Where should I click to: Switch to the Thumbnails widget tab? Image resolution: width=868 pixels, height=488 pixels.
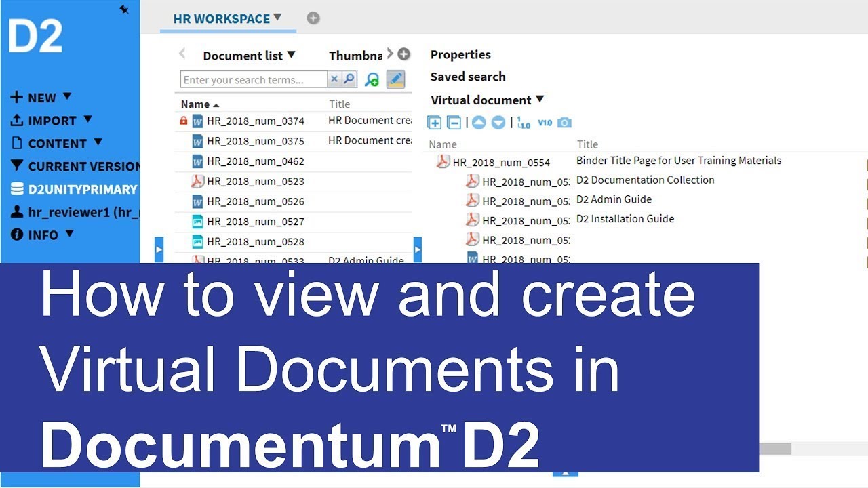[356, 56]
